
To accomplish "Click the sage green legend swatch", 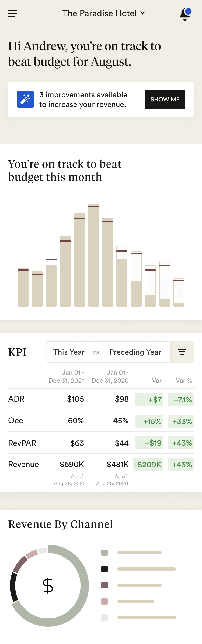I will pos(105,553).
